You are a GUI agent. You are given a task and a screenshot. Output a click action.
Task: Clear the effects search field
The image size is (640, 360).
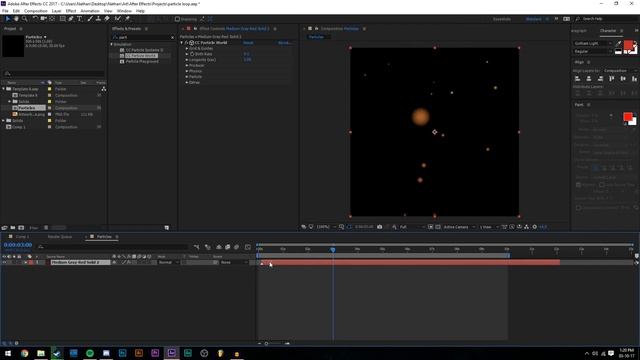coord(172,37)
